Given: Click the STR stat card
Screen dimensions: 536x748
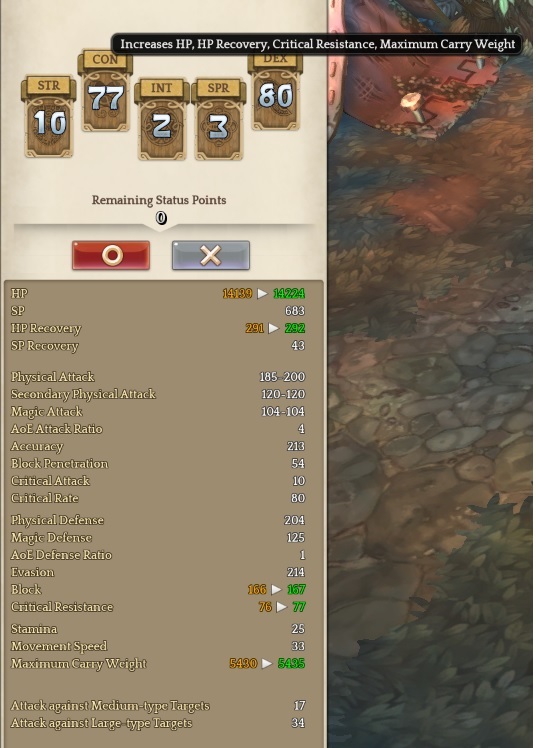Looking at the screenshot, I should point(48,116).
